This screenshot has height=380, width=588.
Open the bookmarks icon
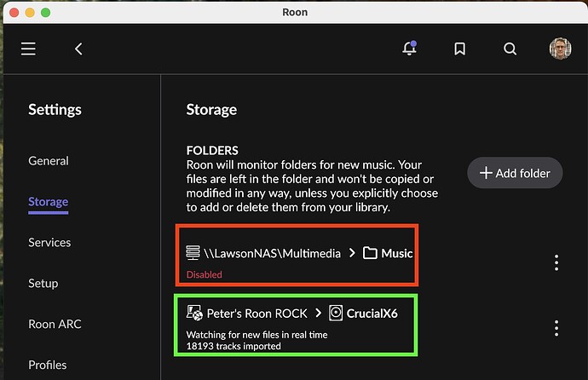460,49
